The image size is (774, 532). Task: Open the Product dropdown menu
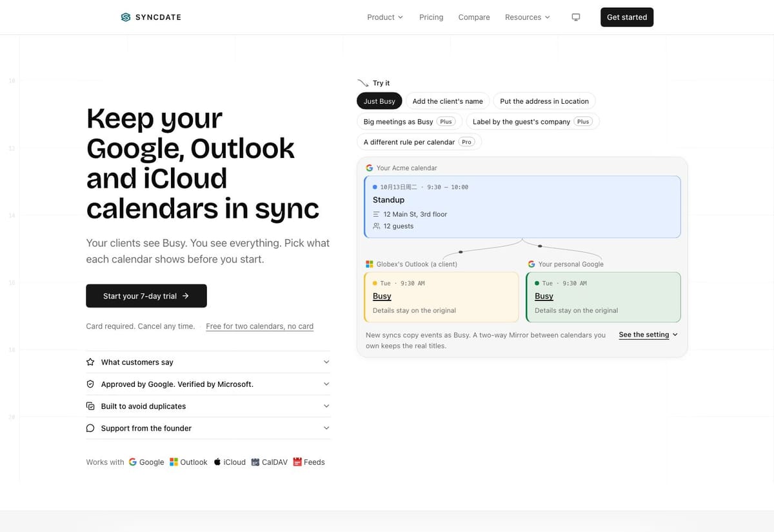click(x=385, y=17)
